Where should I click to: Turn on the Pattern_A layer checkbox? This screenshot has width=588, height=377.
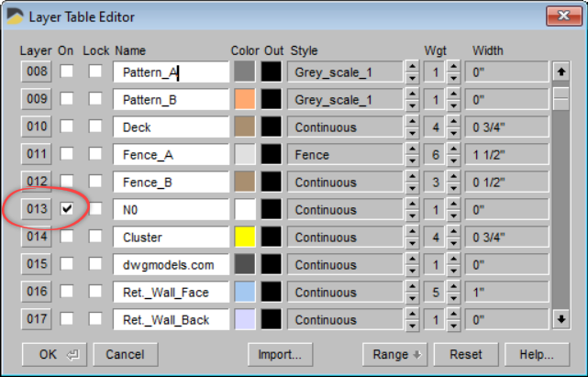tap(67, 72)
